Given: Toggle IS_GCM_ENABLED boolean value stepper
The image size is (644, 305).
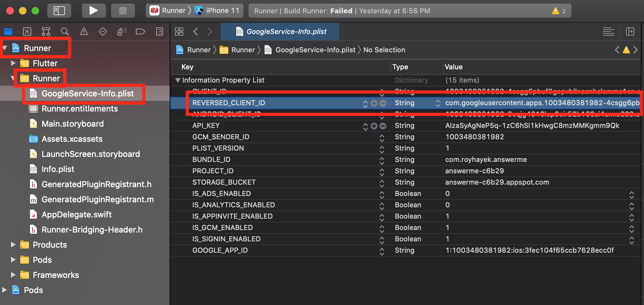Looking at the screenshot, I should tap(632, 229).
